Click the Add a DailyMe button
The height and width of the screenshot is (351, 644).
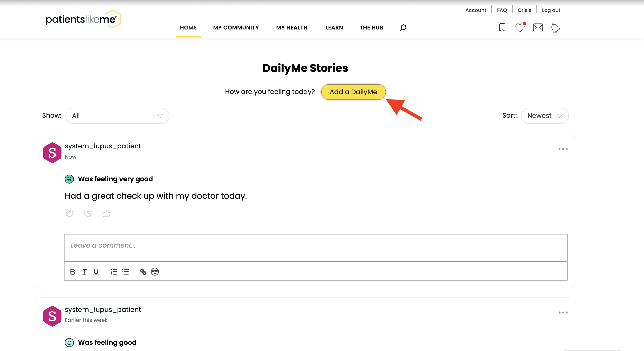353,92
